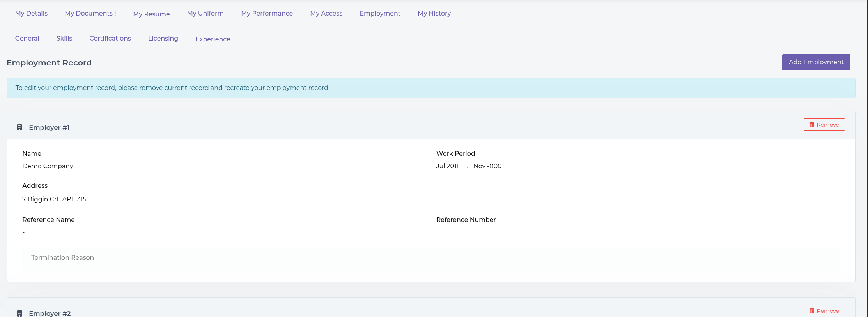Remove the Employer #2 record
This screenshot has height=317, width=868.
[x=824, y=311]
